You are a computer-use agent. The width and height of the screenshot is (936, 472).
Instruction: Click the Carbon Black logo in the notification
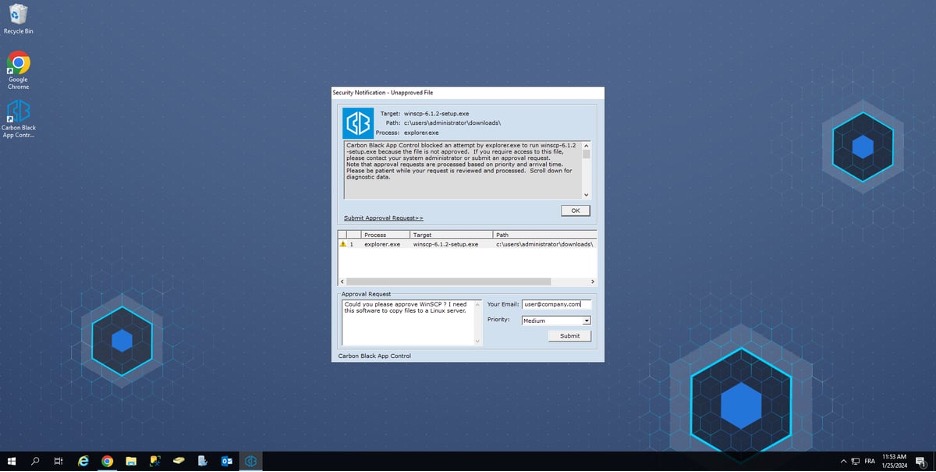coord(358,124)
